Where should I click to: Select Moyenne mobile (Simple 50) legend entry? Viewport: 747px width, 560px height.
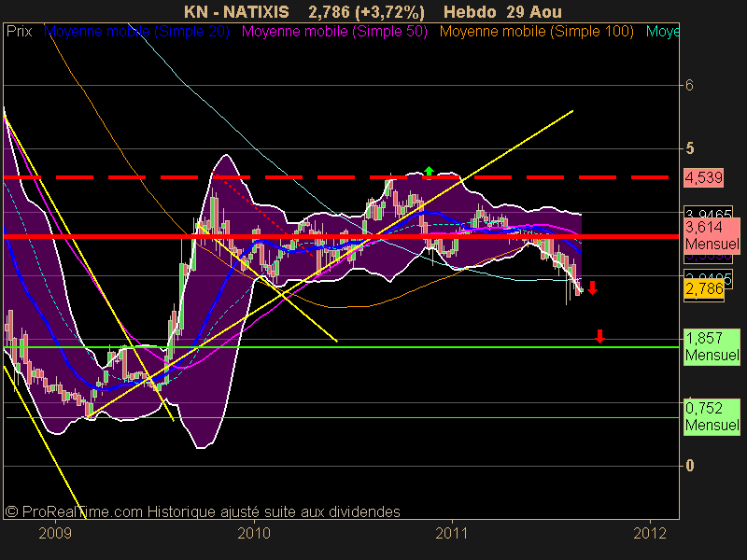(334, 32)
